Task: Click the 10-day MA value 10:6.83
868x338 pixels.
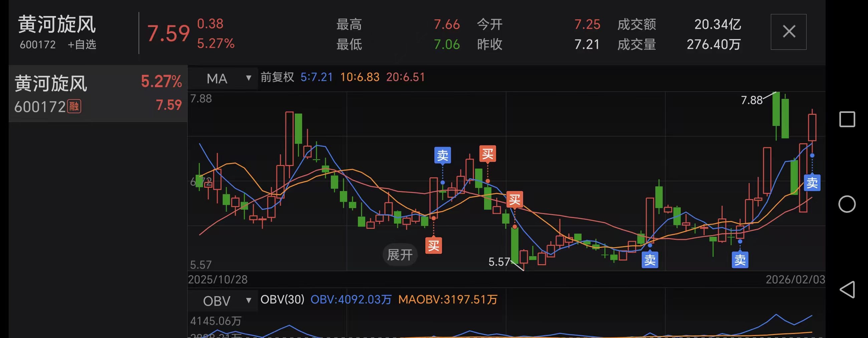Action: (x=360, y=77)
